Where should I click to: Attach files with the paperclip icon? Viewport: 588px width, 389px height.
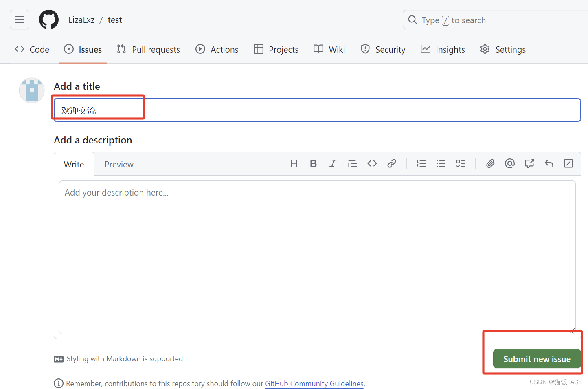(490, 164)
